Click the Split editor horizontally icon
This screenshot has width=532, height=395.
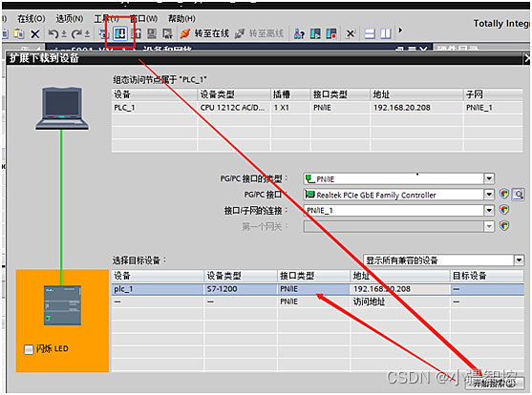click(370, 33)
